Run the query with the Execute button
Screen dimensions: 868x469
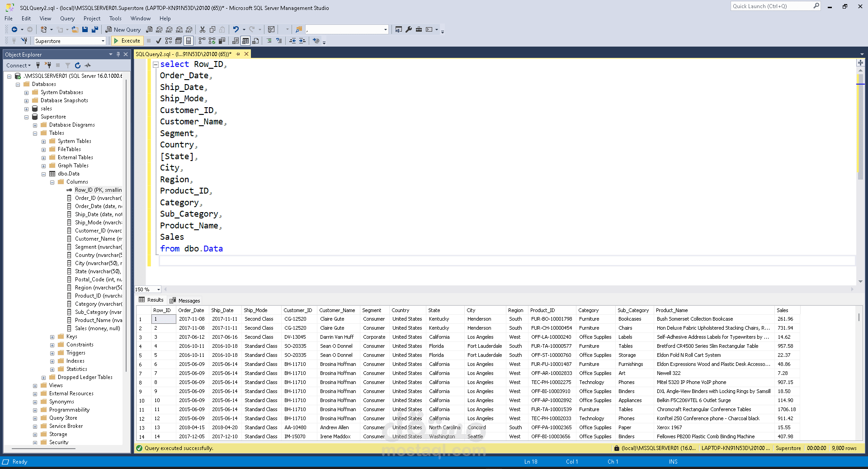click(x=127, y=41)
